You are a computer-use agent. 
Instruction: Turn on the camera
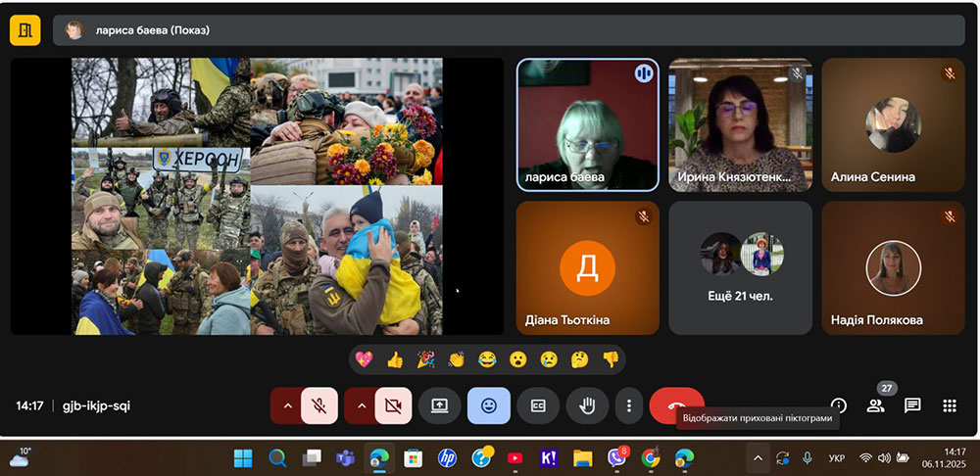coord(393,405)
